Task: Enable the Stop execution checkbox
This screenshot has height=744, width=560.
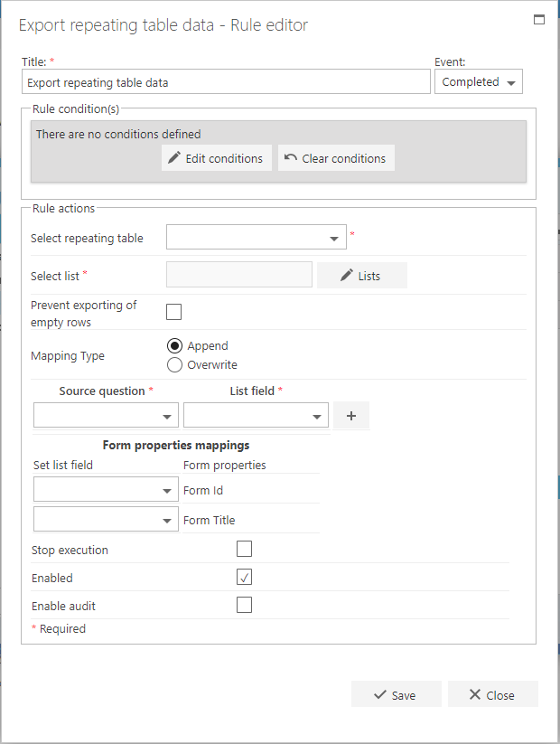Action: (x=244, y=549)
